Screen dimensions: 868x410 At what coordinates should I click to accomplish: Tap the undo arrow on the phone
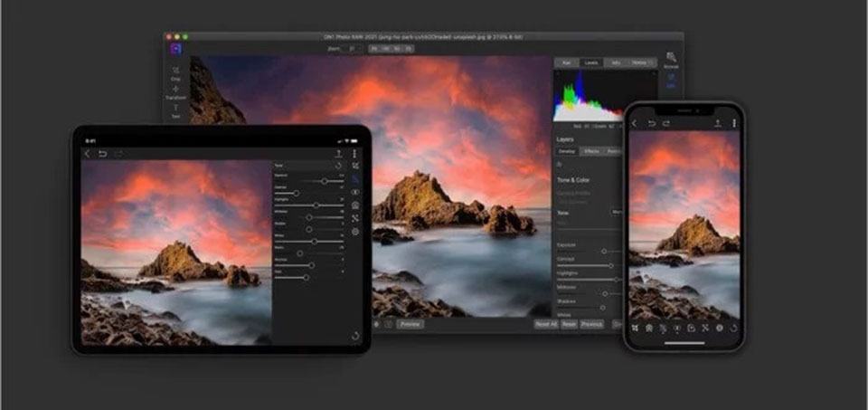652,123
